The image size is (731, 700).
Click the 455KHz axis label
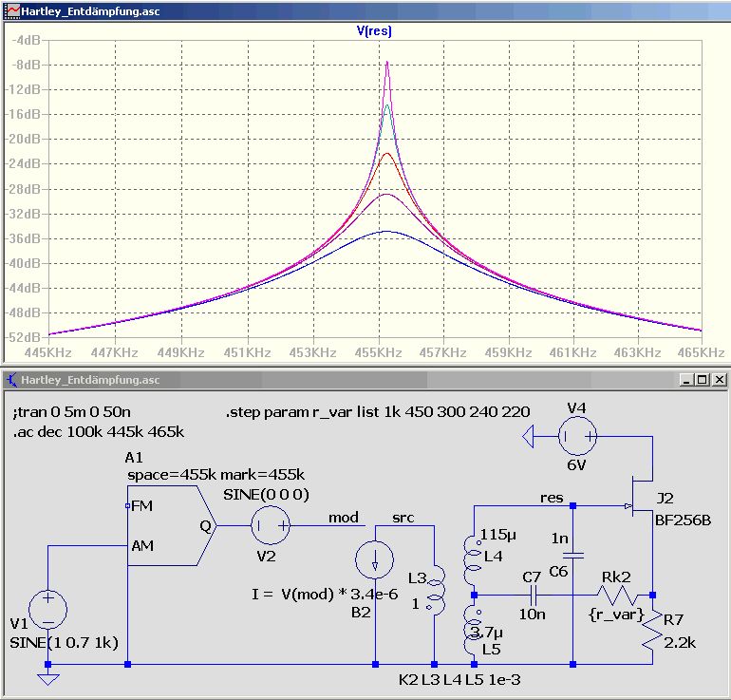click(x=378, y=352)
